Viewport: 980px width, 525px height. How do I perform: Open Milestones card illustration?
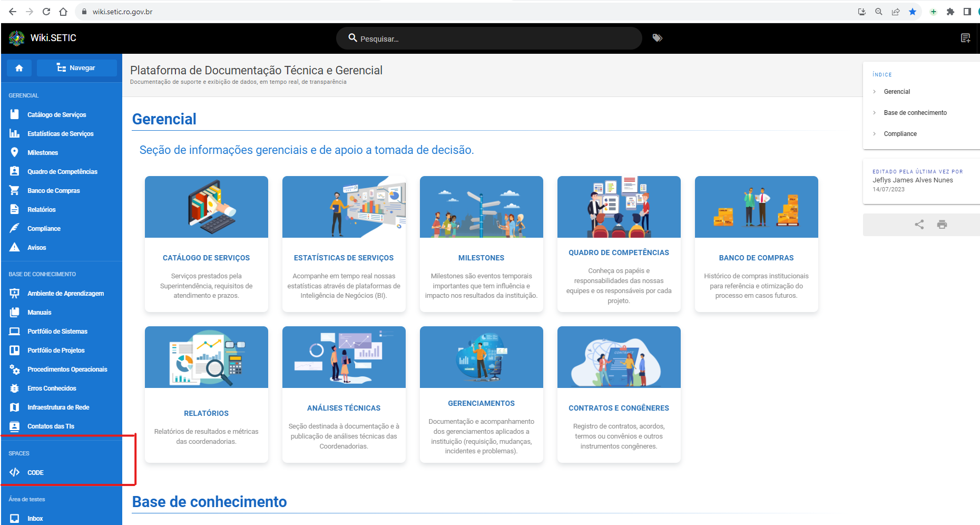coord(481,207)
